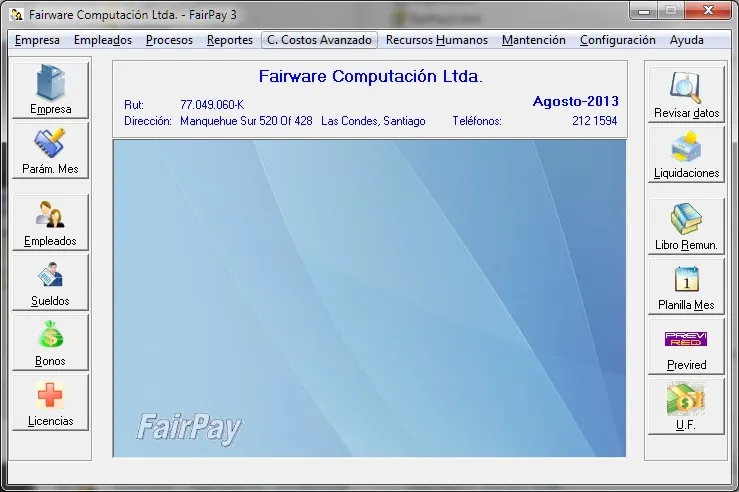739x492 pixels.
Task: Click Las Condes, Santiago text
Action: coord(373,121)
